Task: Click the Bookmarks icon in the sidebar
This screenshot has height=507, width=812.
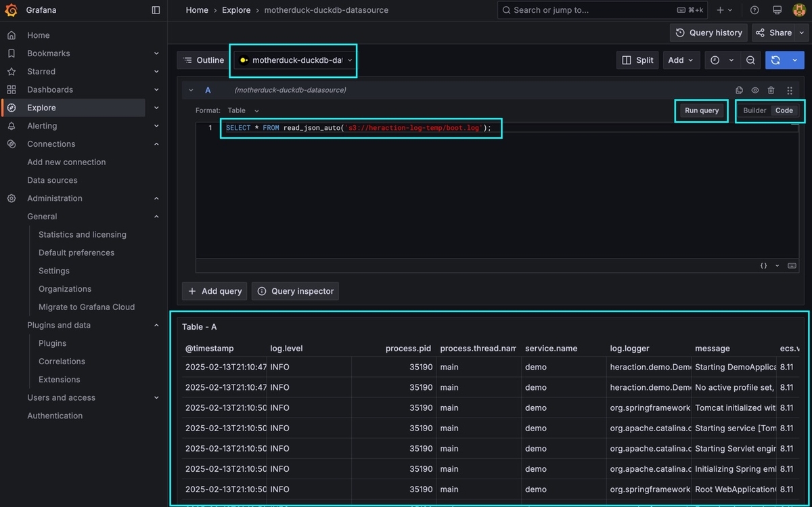Action: pyautogui.click(x=12, y=53)
